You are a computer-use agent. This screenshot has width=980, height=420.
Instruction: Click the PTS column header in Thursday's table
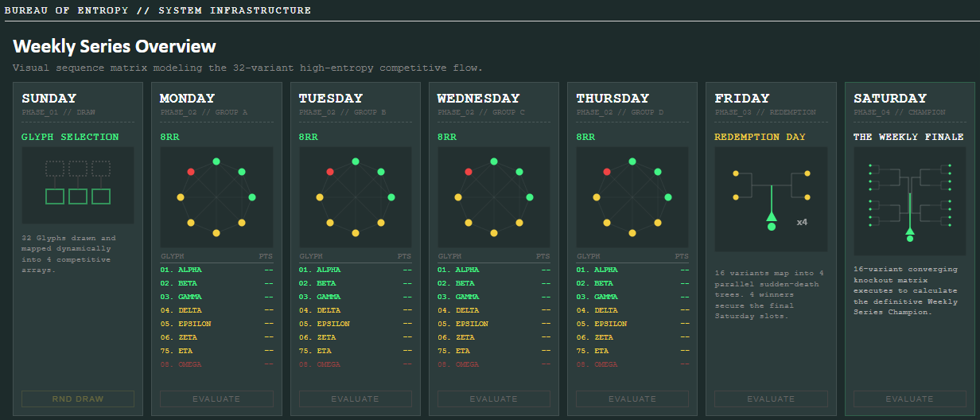pos(682,257)
